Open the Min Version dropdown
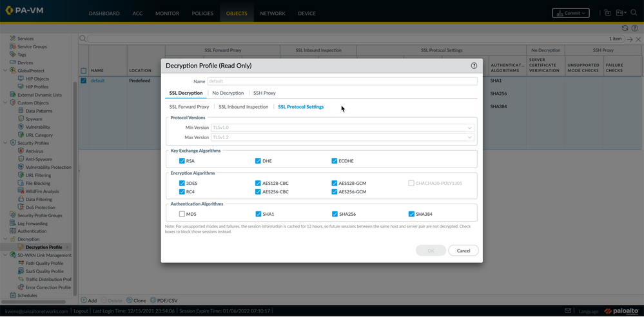This screenshot has width=644, height=317. pos(342,128)
